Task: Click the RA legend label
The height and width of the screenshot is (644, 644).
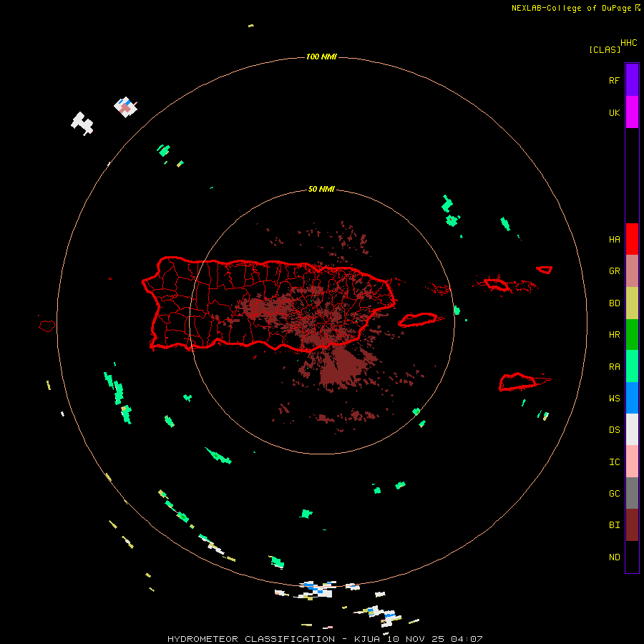Action: tap(614, 367)
